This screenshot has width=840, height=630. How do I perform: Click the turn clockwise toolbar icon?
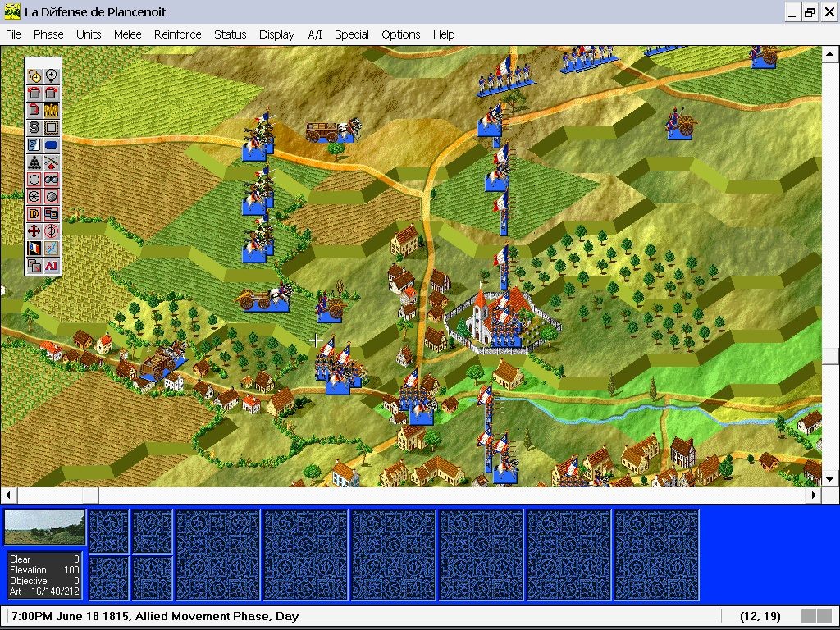pyautogui.click(x=52, y=94)
